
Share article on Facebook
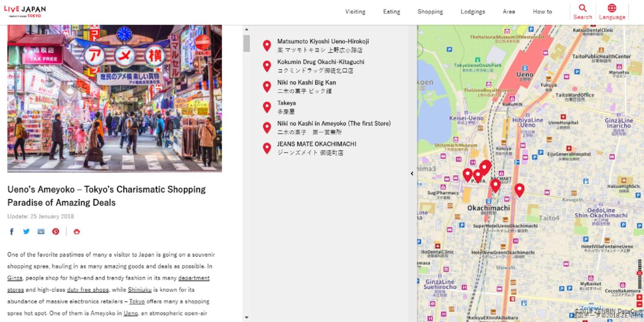tap(12, 232)
